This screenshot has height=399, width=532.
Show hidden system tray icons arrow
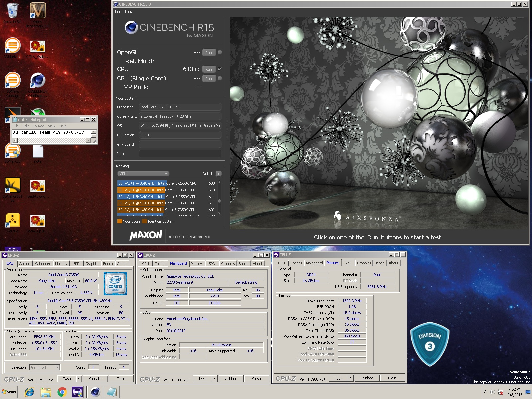(485, 392)
